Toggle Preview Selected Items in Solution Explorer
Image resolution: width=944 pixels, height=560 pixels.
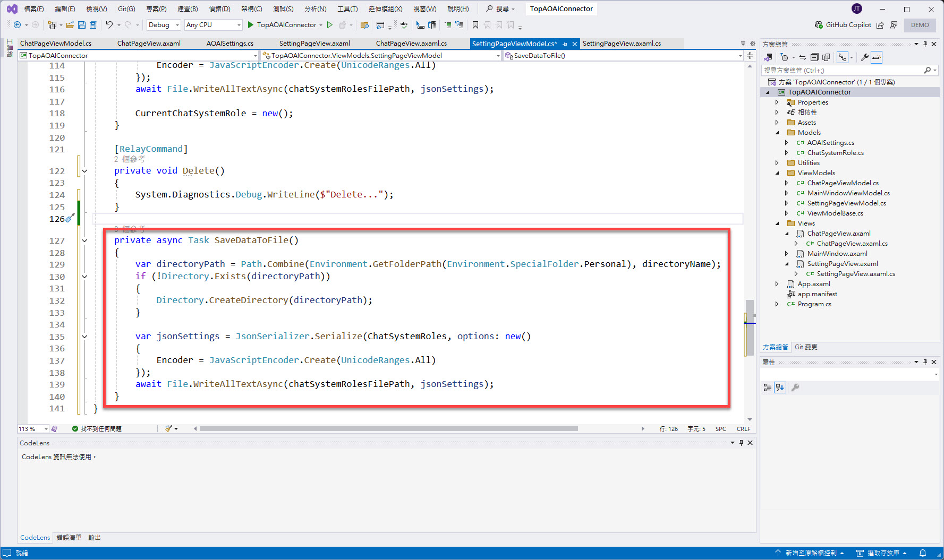(x=877, y=57)
